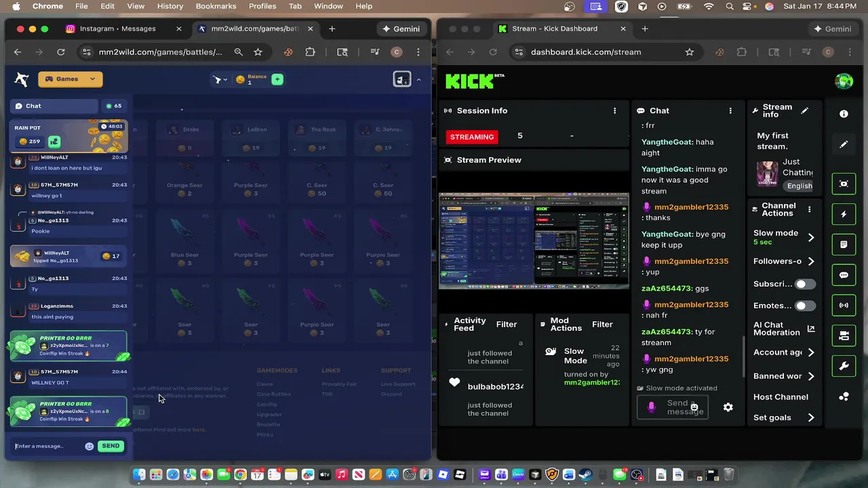Open the Kick profile avatar
This screenshot has height=488, width=868.
tap(844, 81)
